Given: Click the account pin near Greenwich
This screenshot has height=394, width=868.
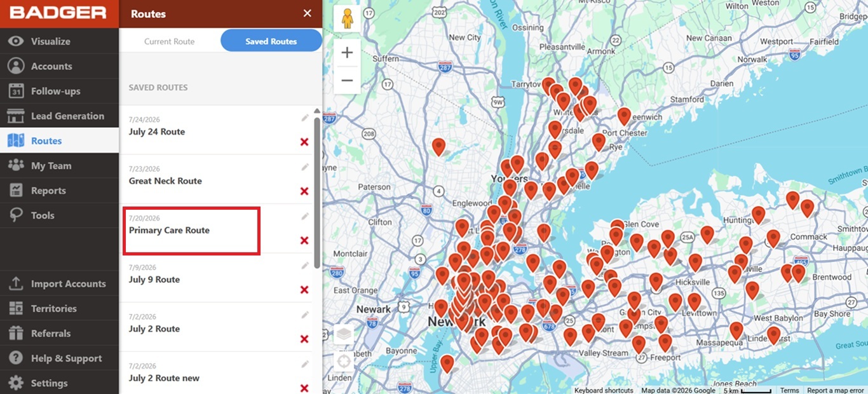Looking at the screenshot, I should [x=624, y=116].
